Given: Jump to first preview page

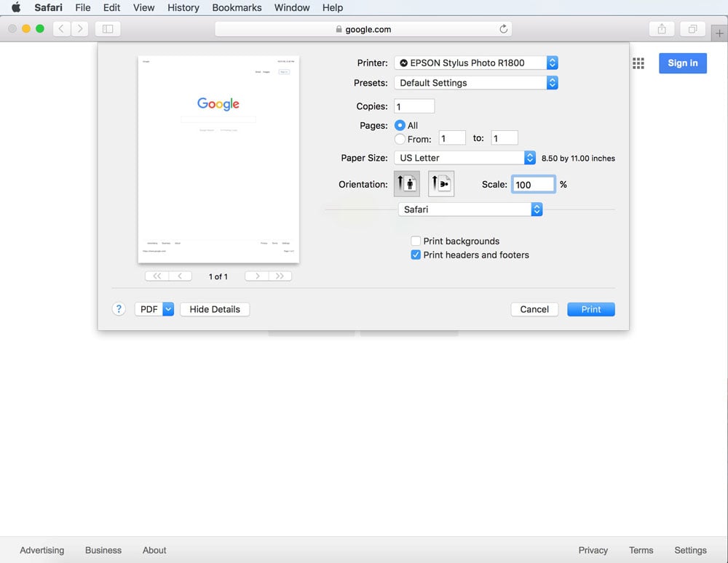Looking at the screenshot, I should tap(157, 276).
